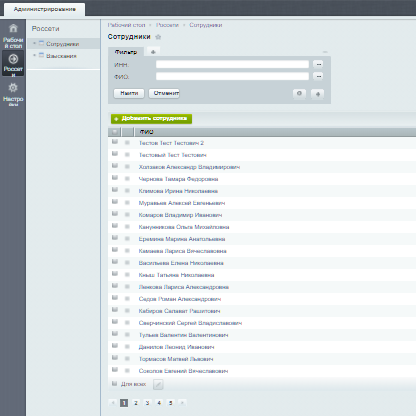Viewport: 416px width, 416px height.
Task: Toggle the select-all checkbox in table header
Action: coord(115,132)
